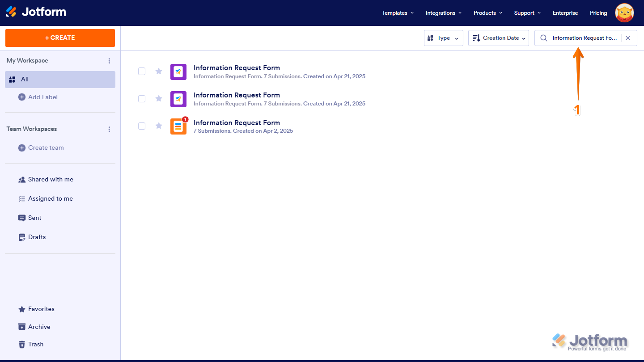Image resolution: width=644 pixels, height=362 pixels.
Task: Open the Drafts section in the sidebar
Action: point(36,237)
